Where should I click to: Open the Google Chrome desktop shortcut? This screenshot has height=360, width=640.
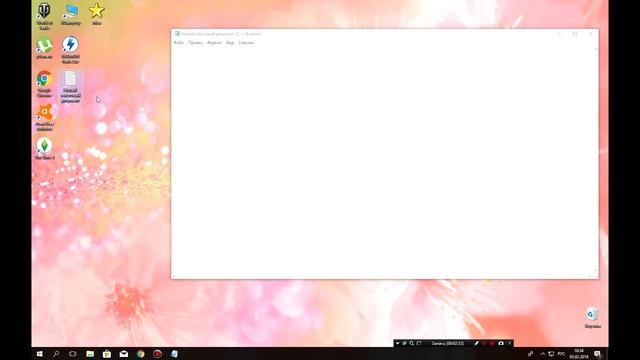point(44,84)
